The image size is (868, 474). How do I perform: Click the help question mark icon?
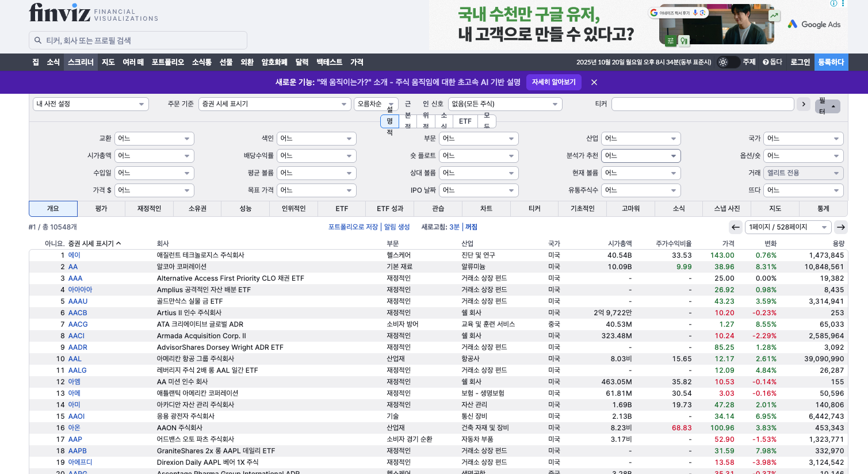point(766,62)
